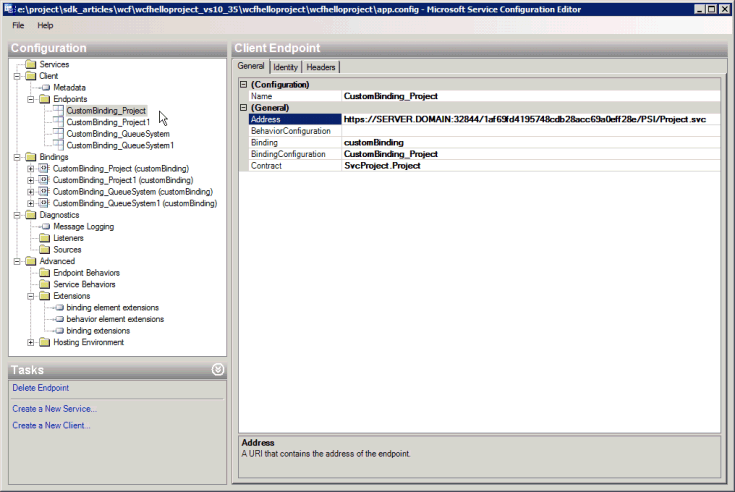Click the Services folder icon
735x492 pixels.
tap(31, 64)
